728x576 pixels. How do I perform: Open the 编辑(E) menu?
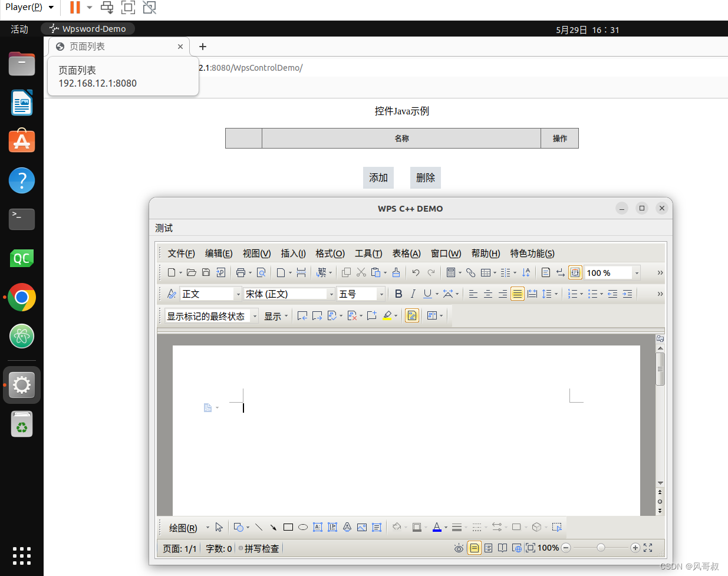[x=219, y=253]
